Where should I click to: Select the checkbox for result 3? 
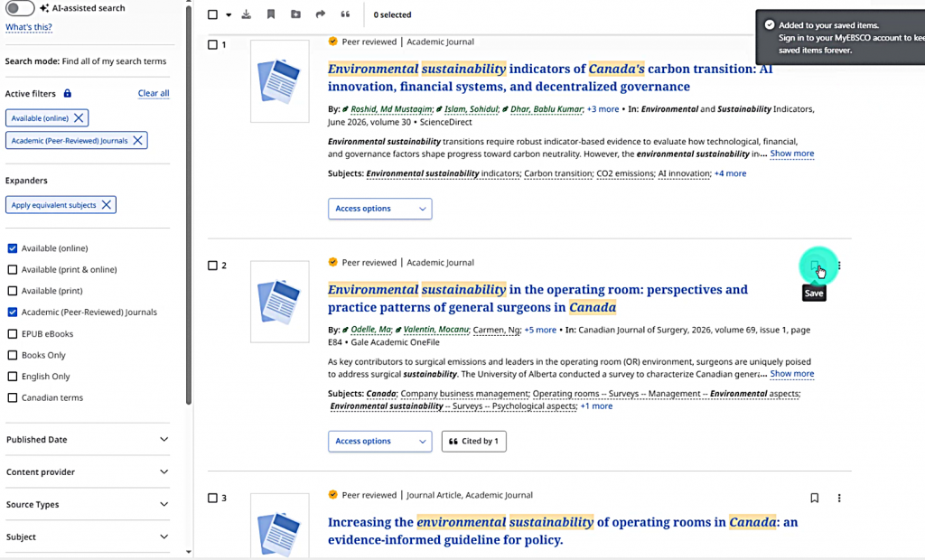(212, 498)
